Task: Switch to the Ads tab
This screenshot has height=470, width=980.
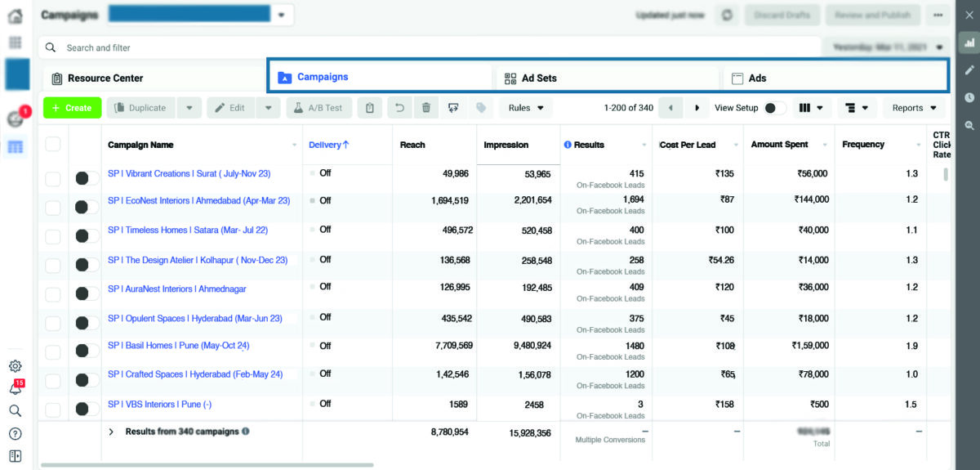Action: pyautogui.click(x=834, y=78)
